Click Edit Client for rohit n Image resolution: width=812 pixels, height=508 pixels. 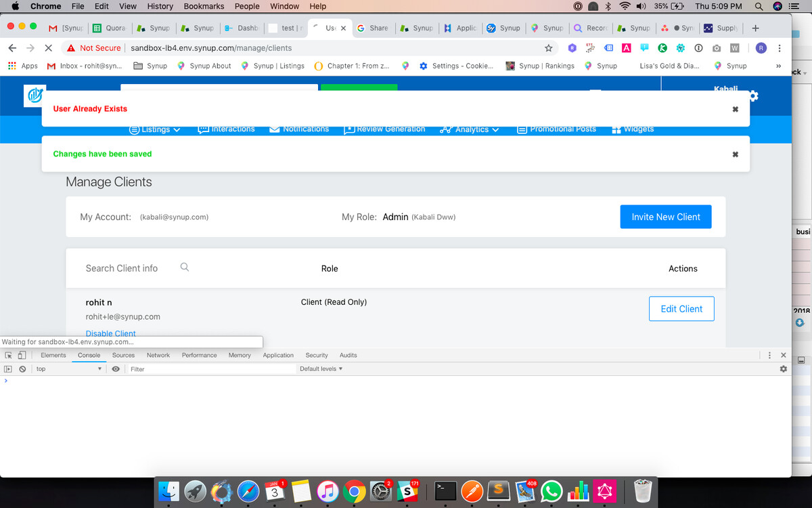point(681,309)
